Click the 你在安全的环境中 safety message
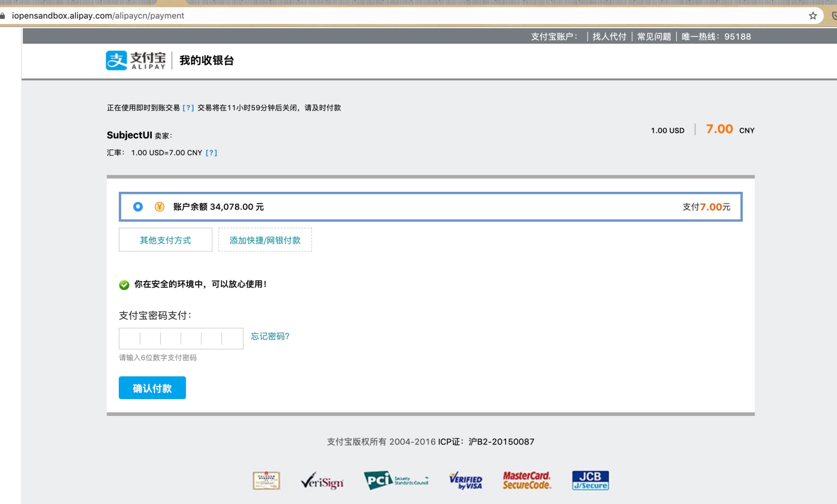837x504 pixels. [x=200, y=284]
